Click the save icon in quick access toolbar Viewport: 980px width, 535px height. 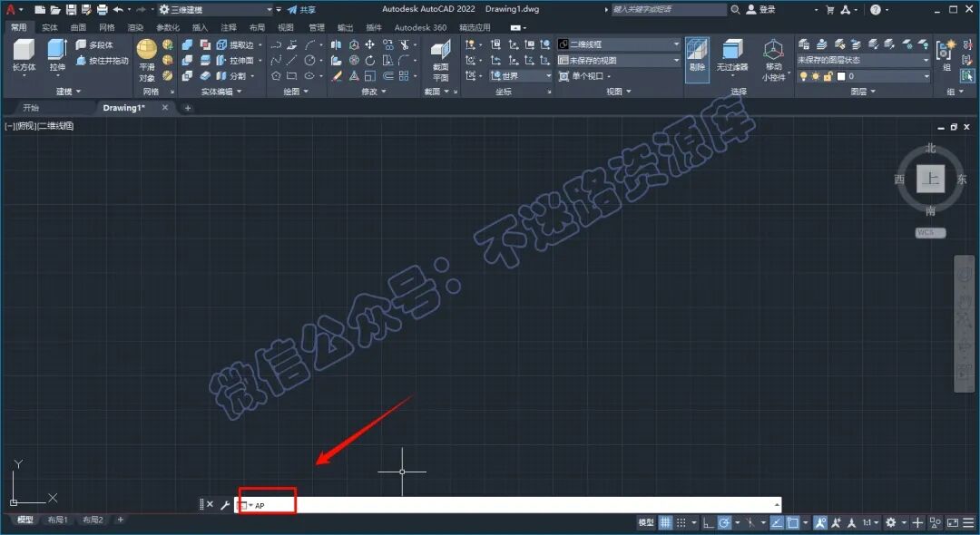[71, 9]
